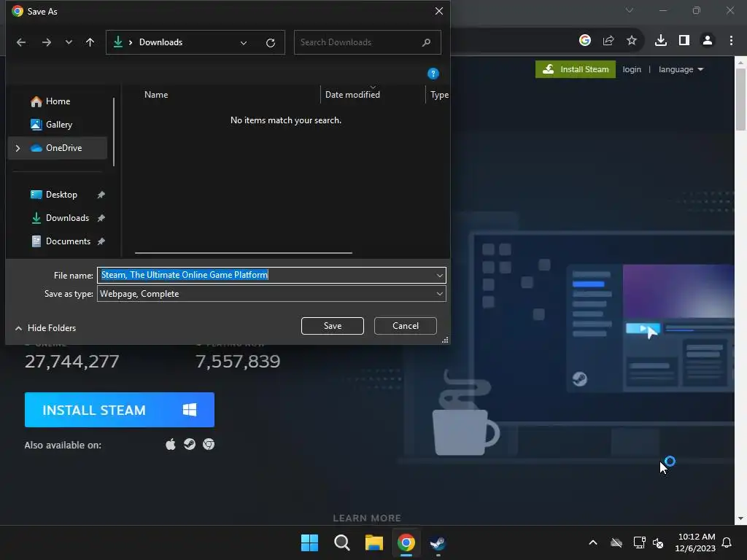Open taskbar Search
The width and height of the screenshot is (747, 560).
click(x=342, y=542)
